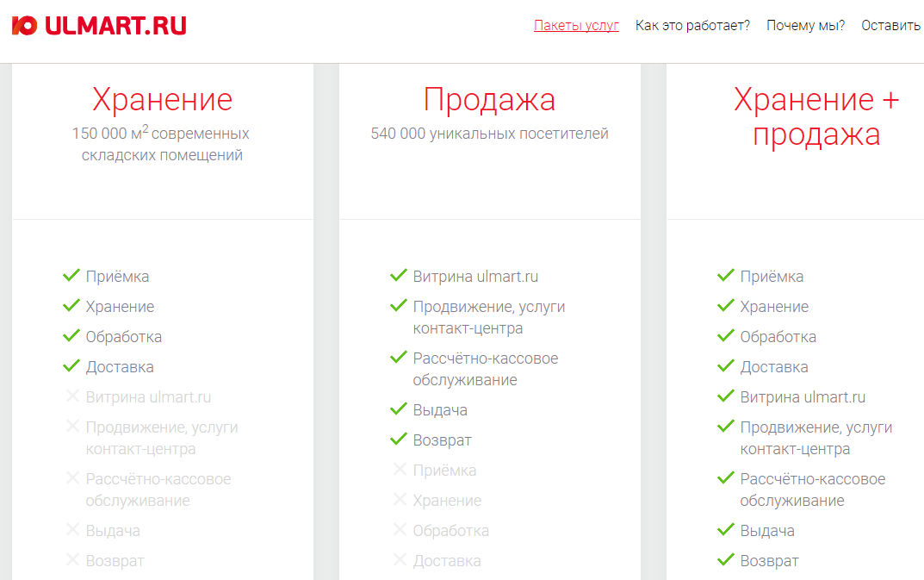Click green checkmark beside Приёмка in Хранение column

pos(71,276)
